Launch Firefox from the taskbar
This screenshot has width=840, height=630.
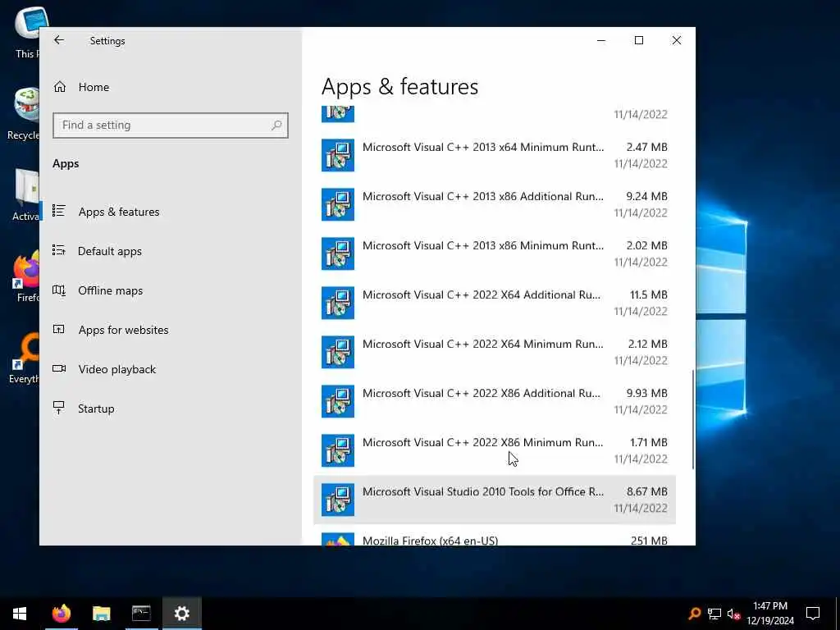[61, 614]
